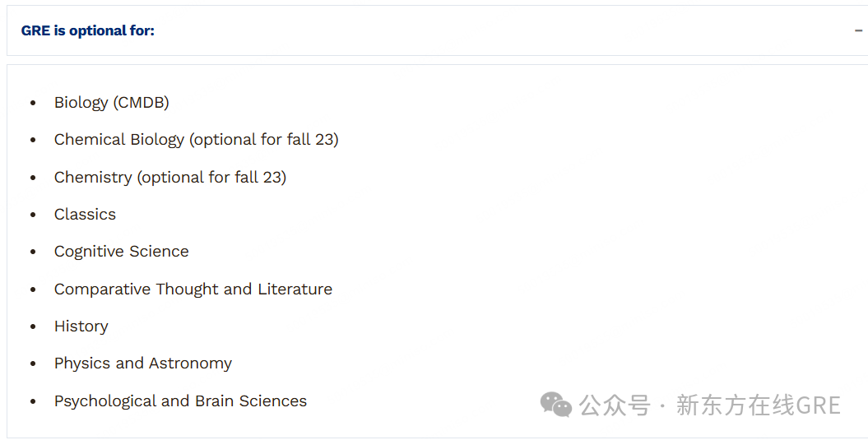Click the 新东方在线GRE watermark text
Screen dimensions: 868x440
pos(758,405)
